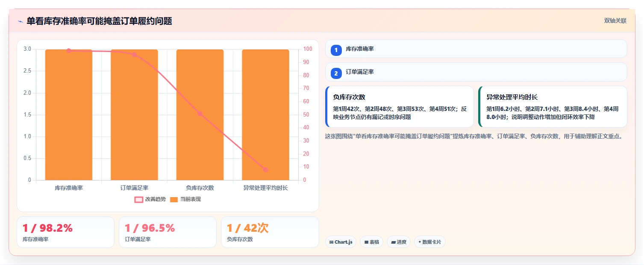Click left-axis value 3.0
Viewport: 644px width, 265px height.
pyautogui.click(x=27, y=49)
